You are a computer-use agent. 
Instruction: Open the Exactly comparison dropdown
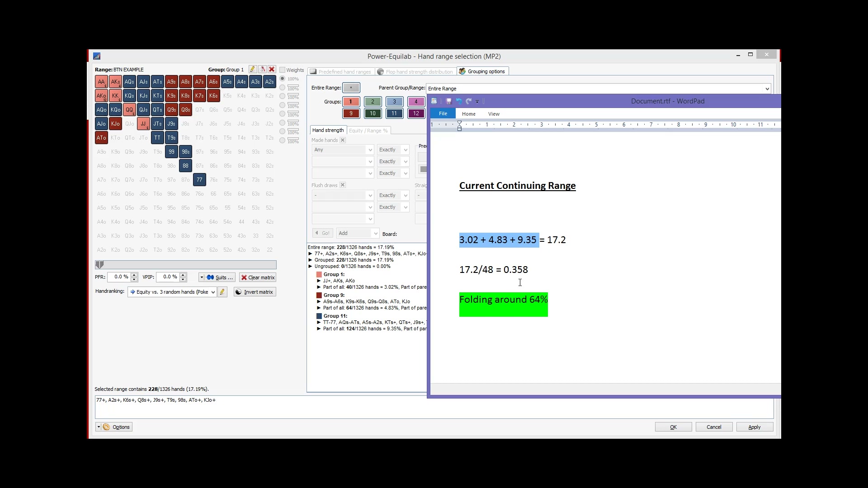point(392,150)
